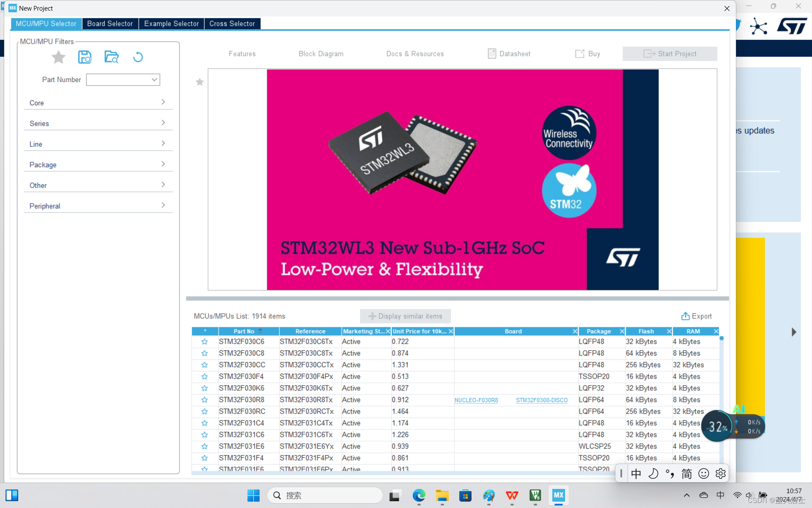812x508 pixels.
Task: Expand the Core filter section
Action: 98,103
